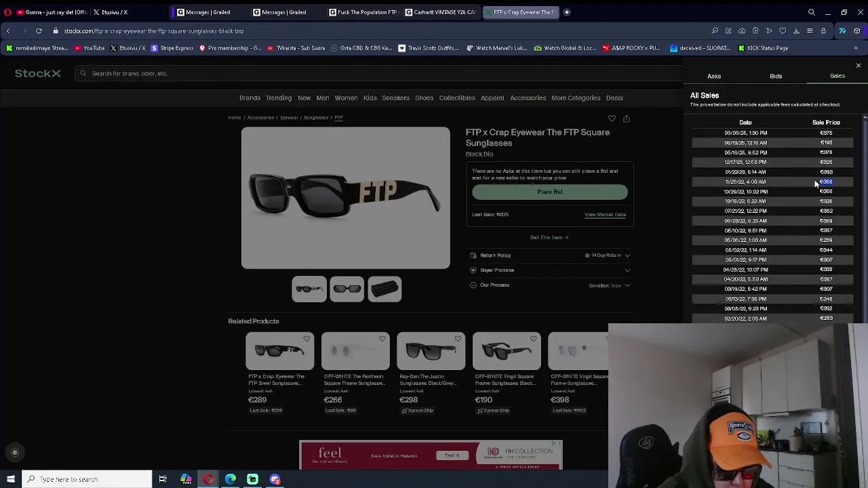Screen dimensions: 868x488
Task: Expand the Our Process section
Action: tap(550, 285)
